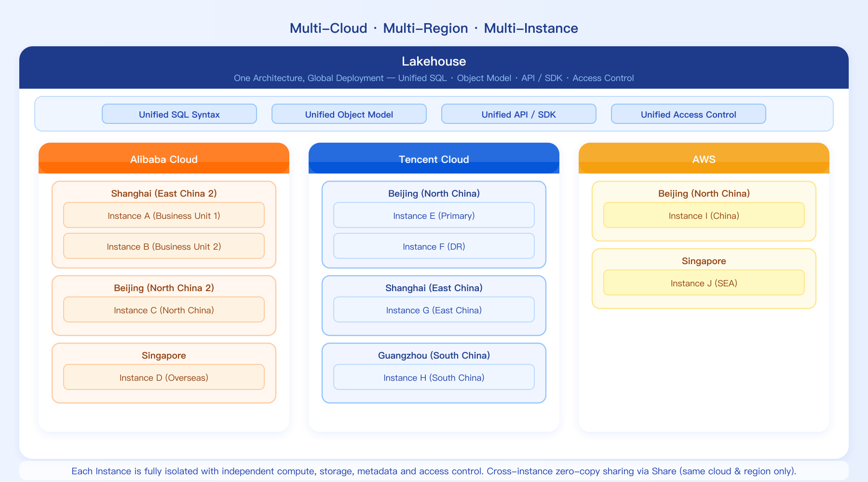The width and height of the screenshot is (868, 482).
Task: Click the Multi-Cloud Multi-Region Multi-Instance heading
Action: click(x=434, y=28)
